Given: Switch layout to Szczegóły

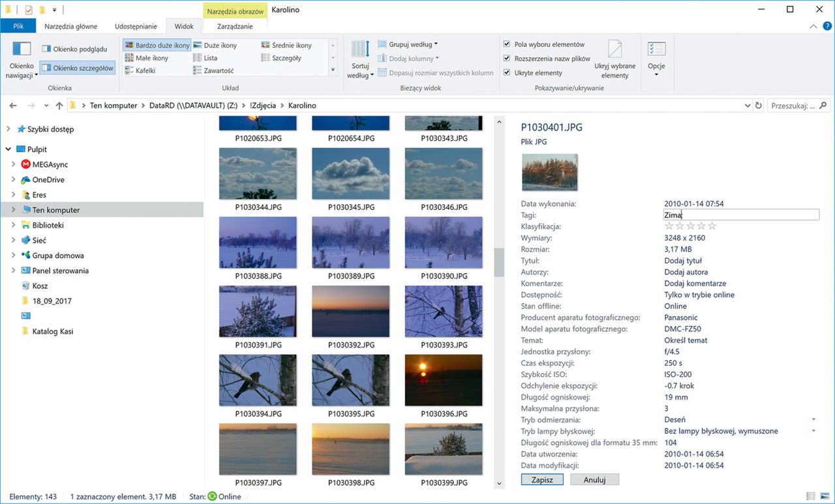Looking at the screenshot, I should click(282, 58).
